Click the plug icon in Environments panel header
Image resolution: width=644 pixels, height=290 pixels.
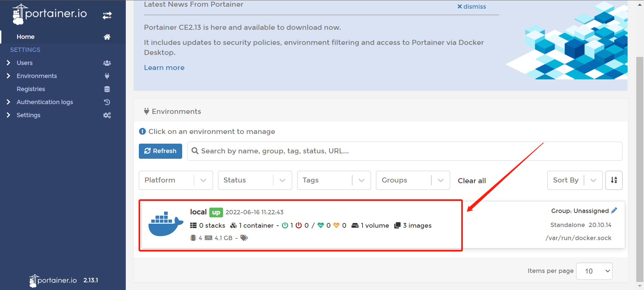pos(147,111)
